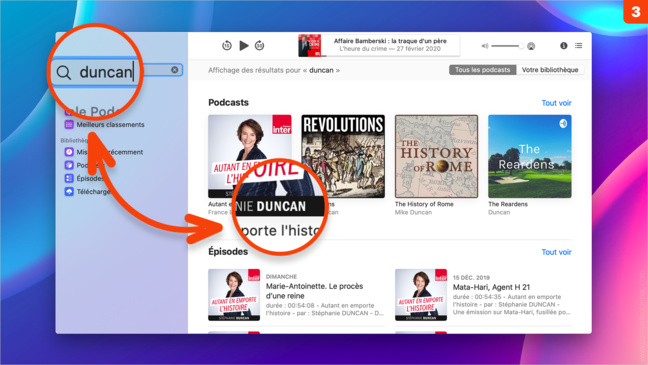This screenshot has width=648, height=365.
Task: Open the Revolutions podcast cover
Action: [x=343, y=156]
